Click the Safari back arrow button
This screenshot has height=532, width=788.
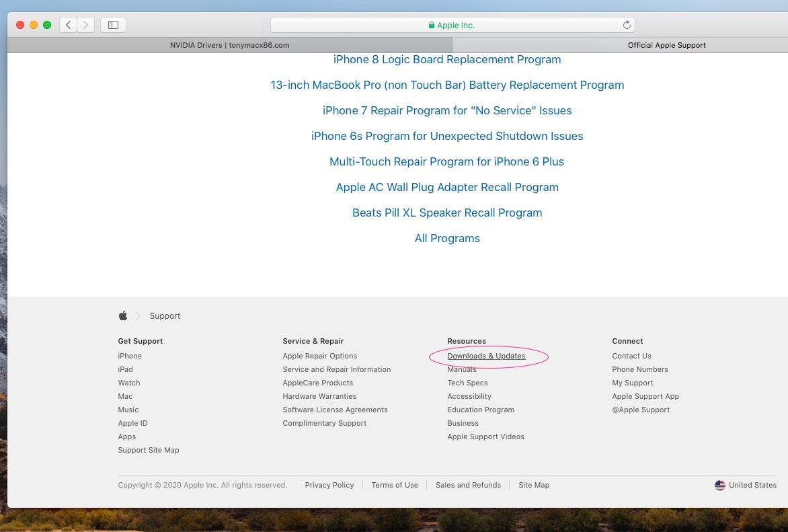pyautogui.click(x=69, y=25)
